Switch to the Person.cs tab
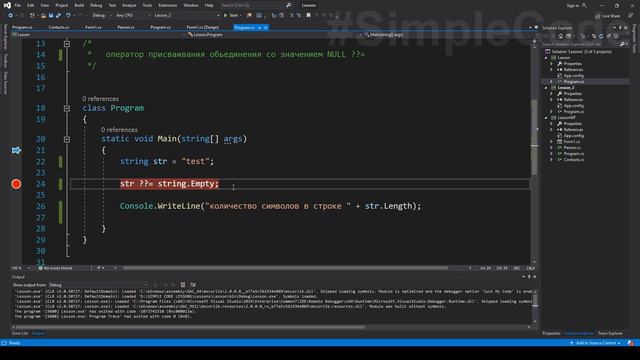The width and height of the screenshot is (640, 360). click(x=126, y=27)
